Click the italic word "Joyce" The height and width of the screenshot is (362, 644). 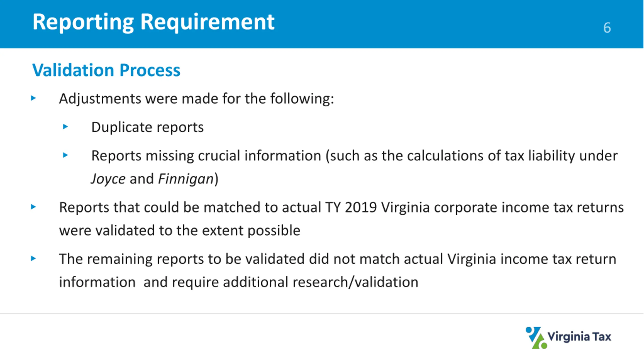(x=108, y=179)
